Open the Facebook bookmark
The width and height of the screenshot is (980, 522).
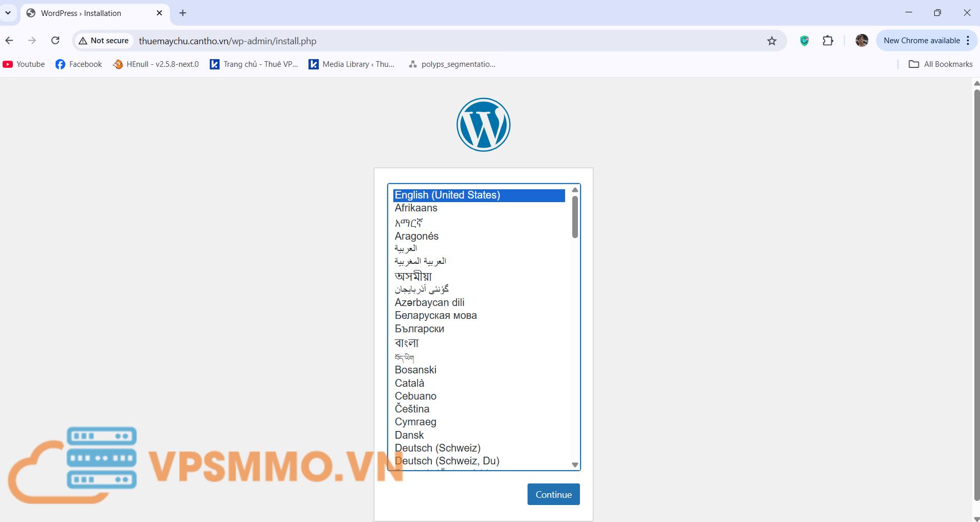(x=79, y=64)
